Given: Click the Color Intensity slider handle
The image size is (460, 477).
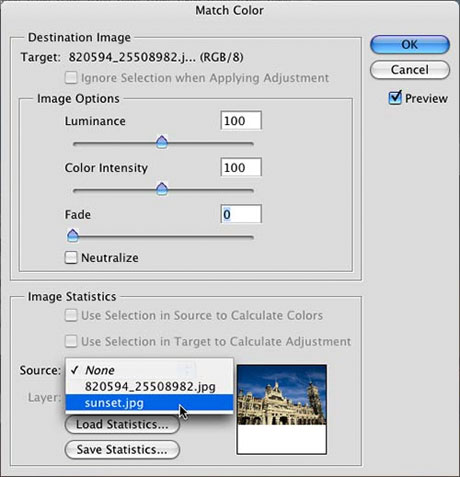Looking at the screenshot, I should (162, 189).
